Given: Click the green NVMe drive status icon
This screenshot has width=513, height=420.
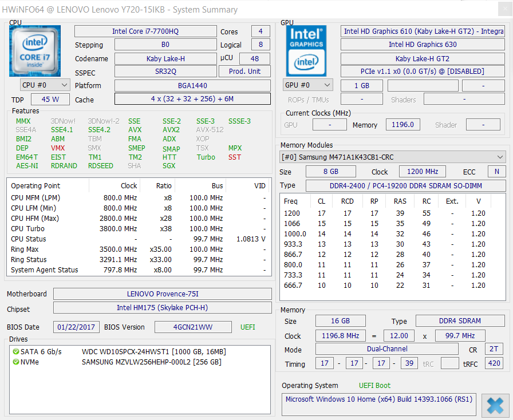Looking at the screenshot, I should (x=15, y=362).
